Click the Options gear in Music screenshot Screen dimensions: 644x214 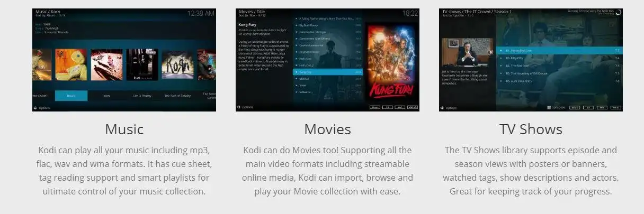35,108
